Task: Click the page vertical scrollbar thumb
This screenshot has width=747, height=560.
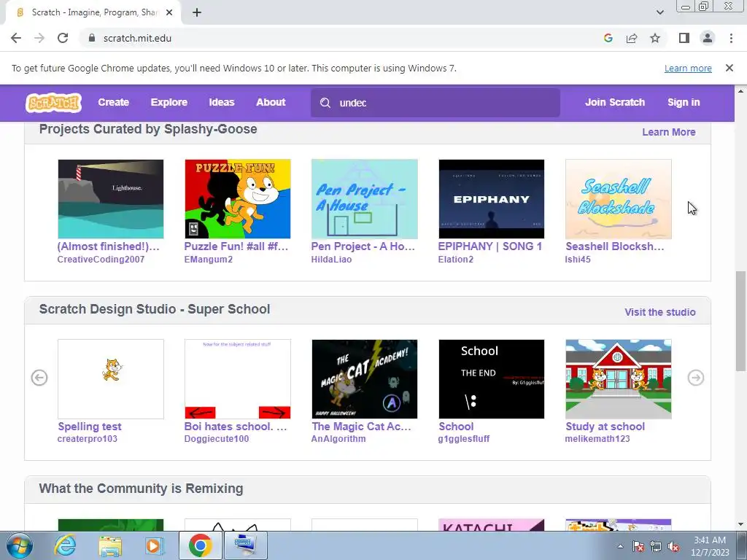Action: pyautogui.click(x=741, y=321)
